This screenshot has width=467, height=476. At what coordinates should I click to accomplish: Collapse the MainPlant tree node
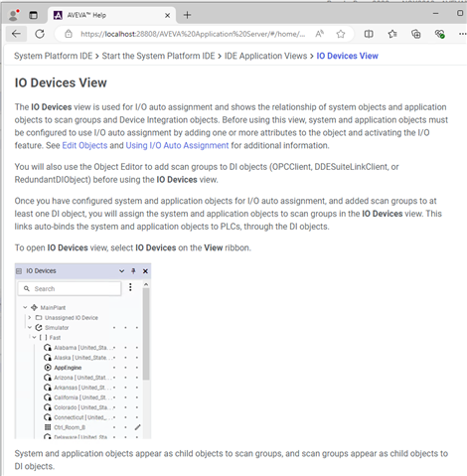click(25, 307)
